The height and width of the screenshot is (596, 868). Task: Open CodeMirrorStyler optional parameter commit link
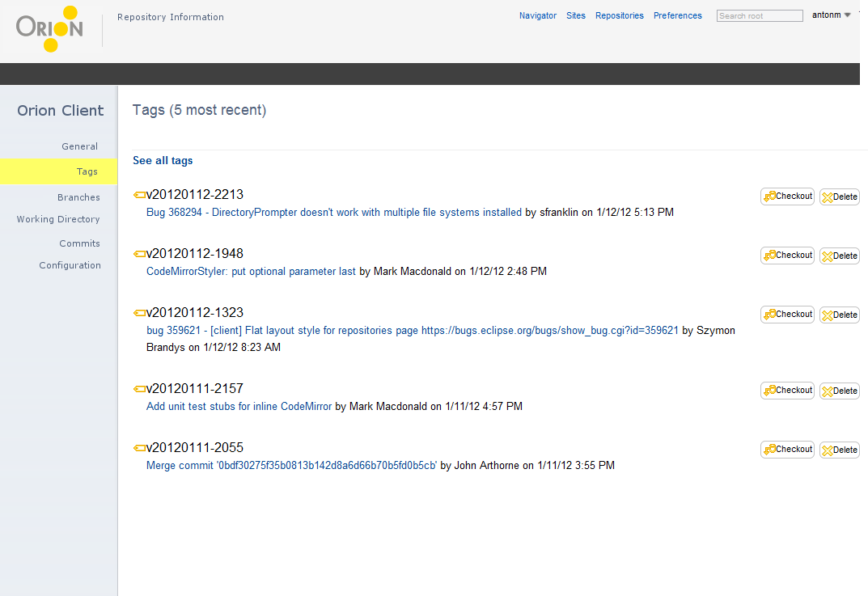251,272
